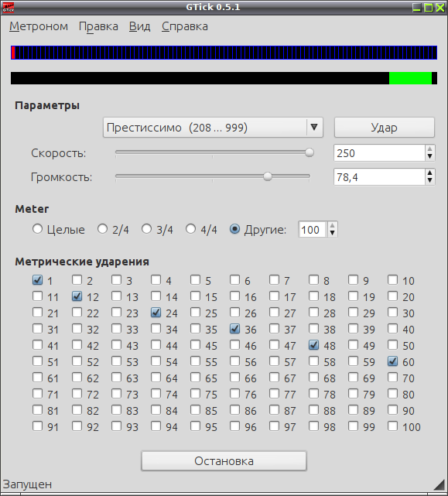Click the Другие beats field showing 100
This screenshot has width=448, height=496.
pyautogui.click(x=313, y=230)
